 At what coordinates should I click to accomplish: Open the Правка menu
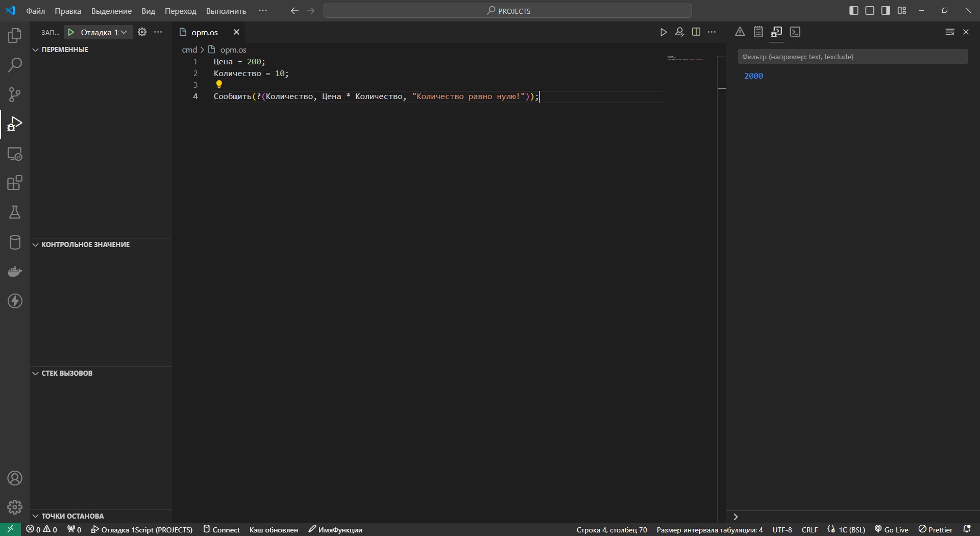[68, 11]
